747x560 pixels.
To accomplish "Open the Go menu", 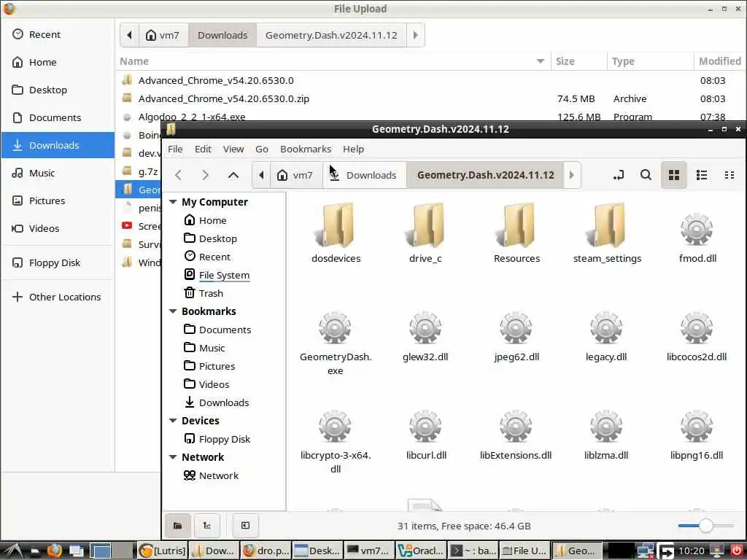I will (x=262, y=149).
